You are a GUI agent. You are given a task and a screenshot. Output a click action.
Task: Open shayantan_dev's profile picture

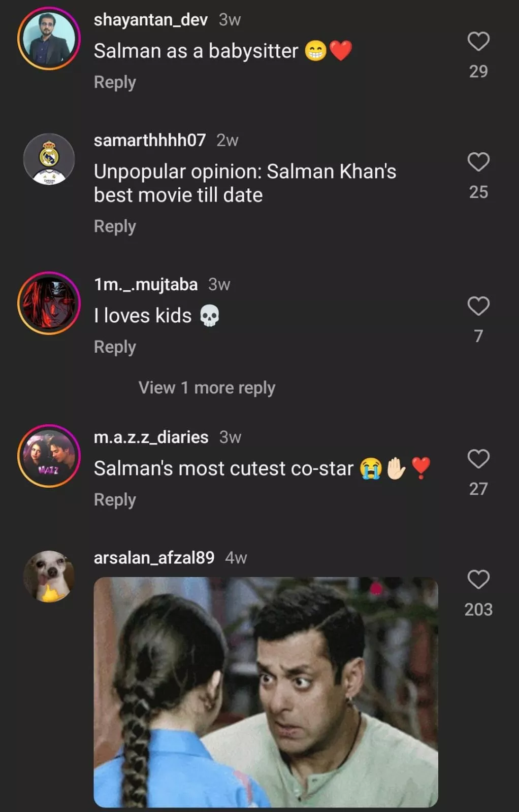click(x=49, y=39)
